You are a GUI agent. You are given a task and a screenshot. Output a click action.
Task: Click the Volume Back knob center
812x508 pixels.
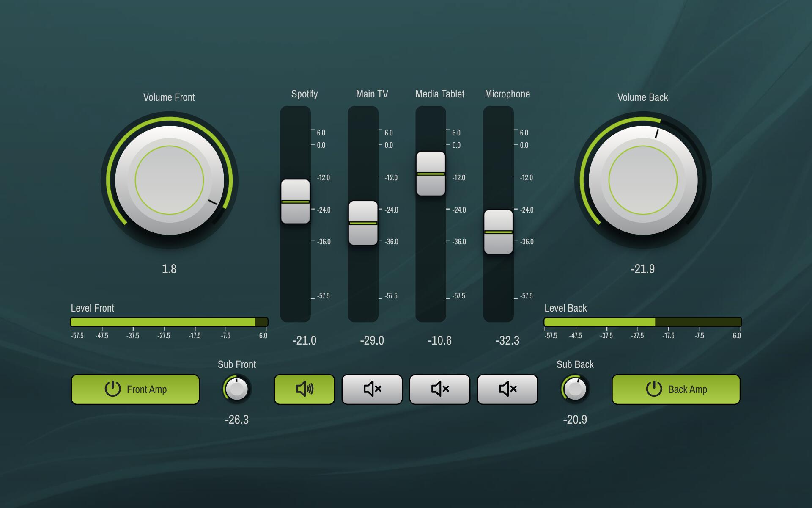(643, 180)
